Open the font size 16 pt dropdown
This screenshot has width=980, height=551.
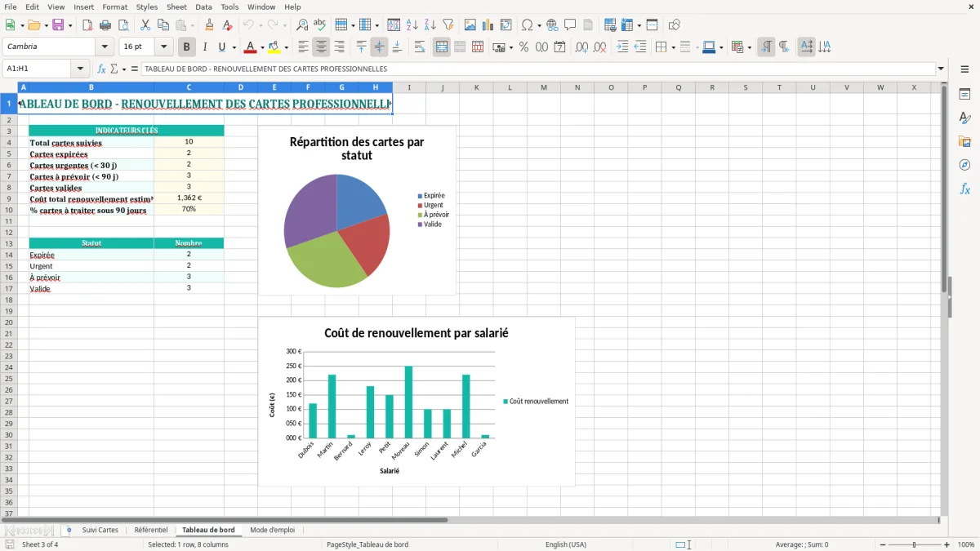(x=163, y=47)
